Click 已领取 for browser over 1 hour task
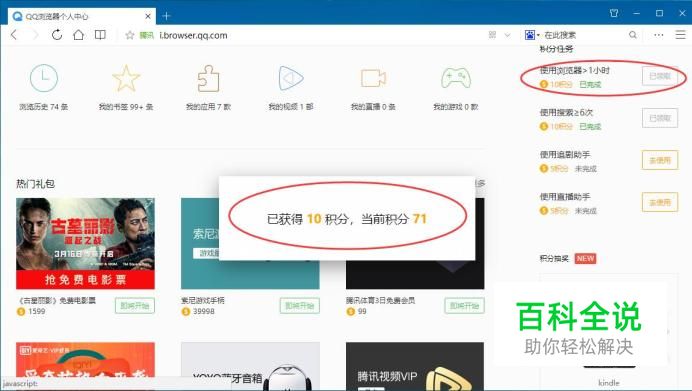Screen dimensions: 692x391 point(660,76)
